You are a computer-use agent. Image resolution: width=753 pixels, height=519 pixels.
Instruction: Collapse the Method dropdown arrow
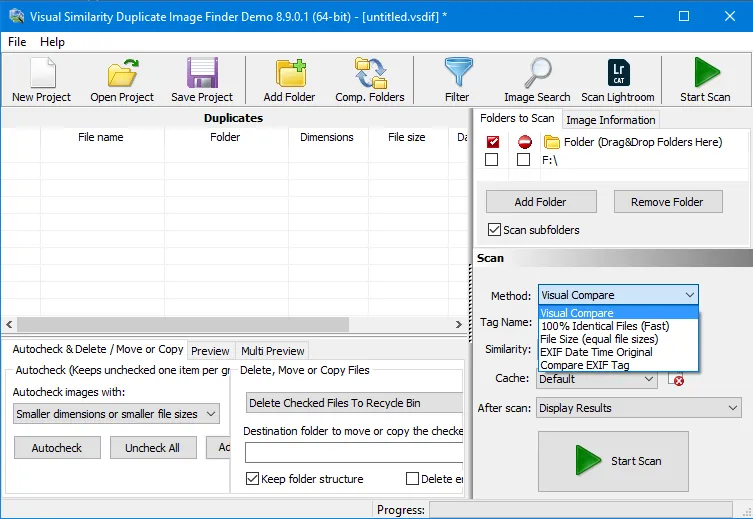point(690,295)
